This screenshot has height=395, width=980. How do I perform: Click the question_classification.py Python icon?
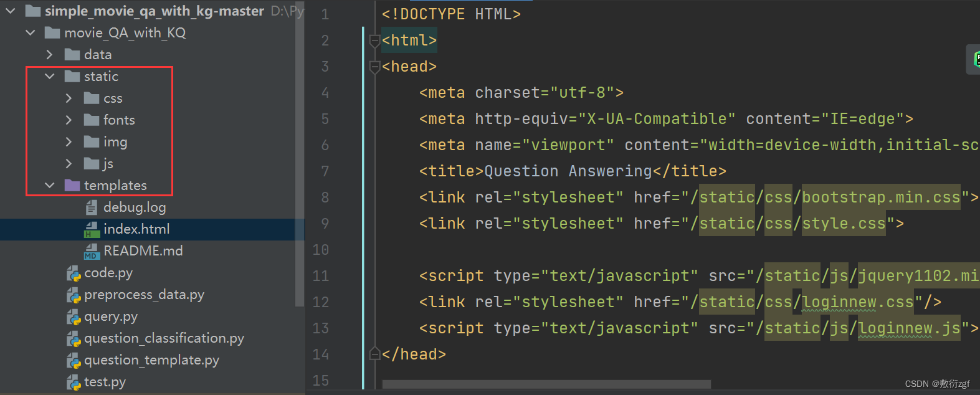click(x=74, y=338)
